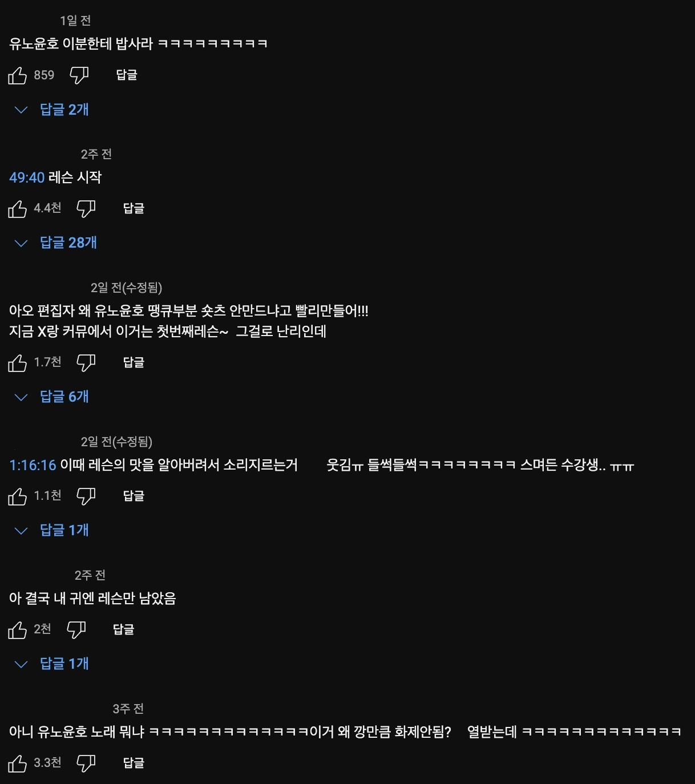Dislike the comment with 3.3천 likes
The width and height of the screenshot is (695, 784).
(86, 763)
